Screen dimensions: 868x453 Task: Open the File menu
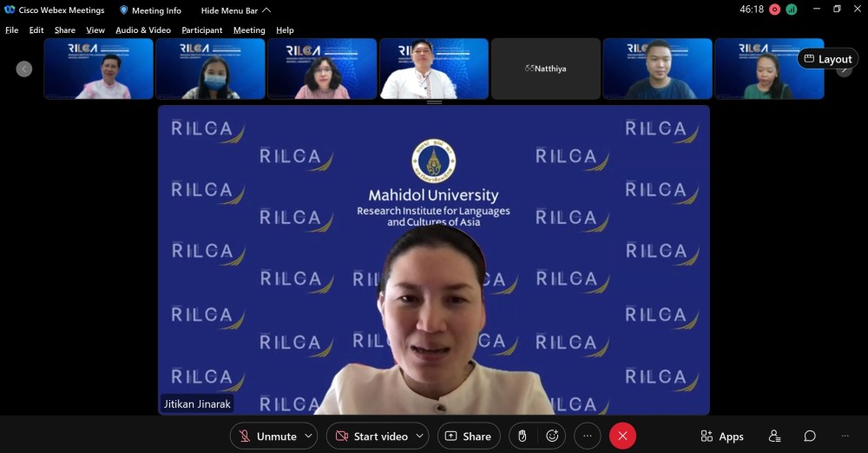coord(11,30)
